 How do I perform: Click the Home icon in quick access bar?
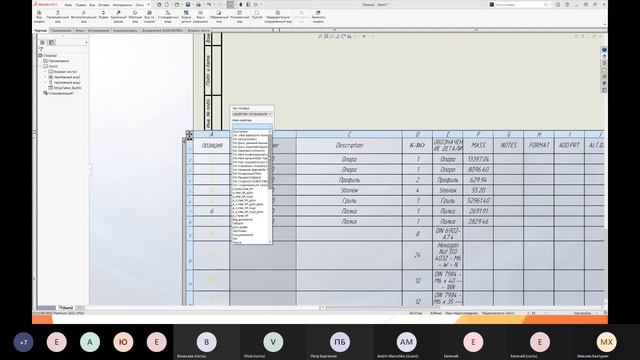[x=159, y=4]
